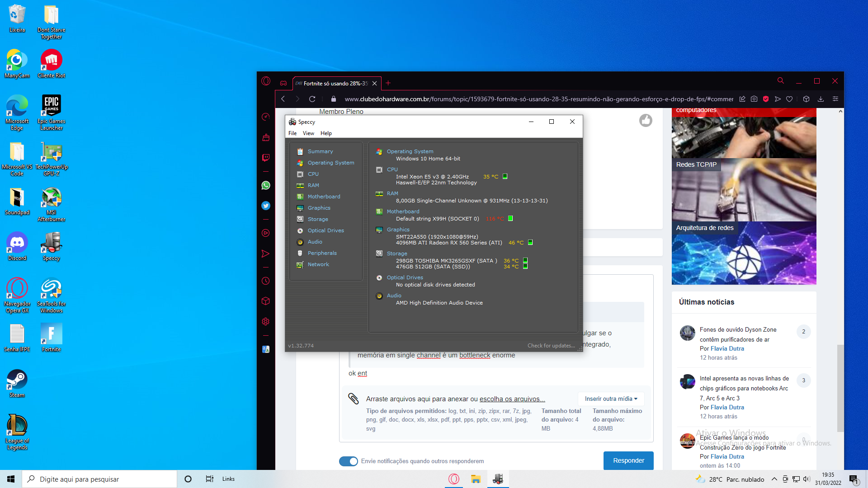Click the webpage vertical scrollbar
The height and width of the screenshot is (488, 868).
point(840,389)
